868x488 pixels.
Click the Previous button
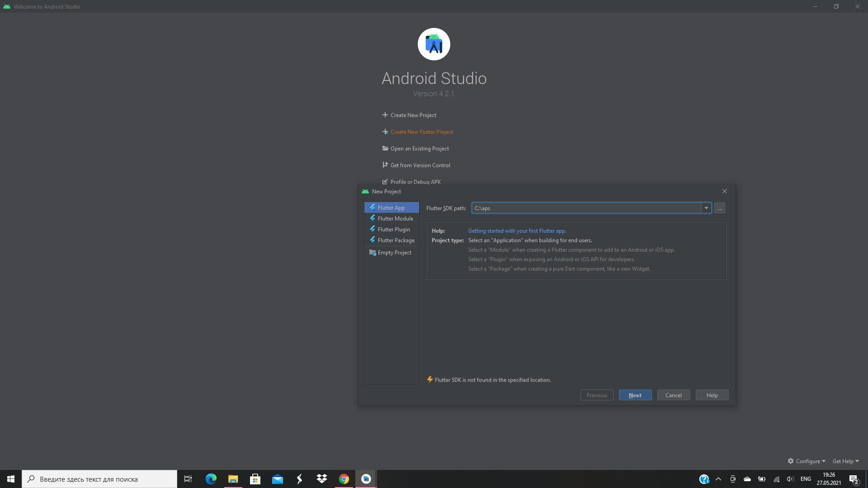click(597, 395)
